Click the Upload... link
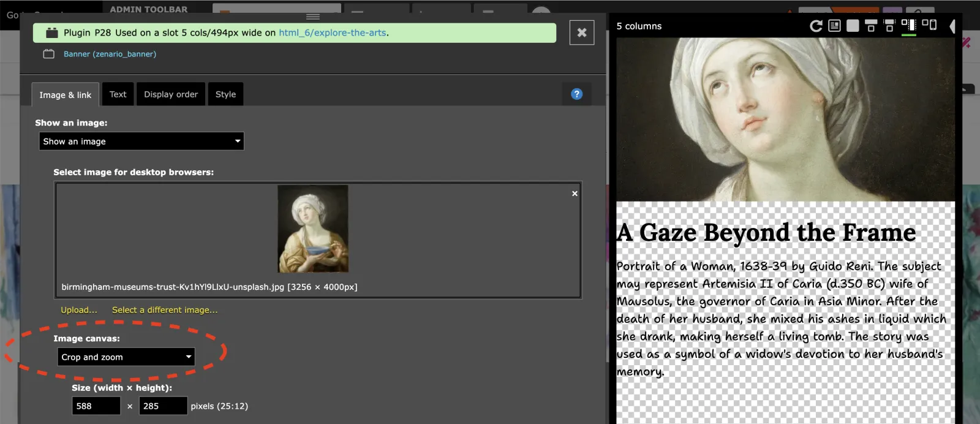Image resolution: width=980 pixels, height=424 pixels. tap(79, 310)
